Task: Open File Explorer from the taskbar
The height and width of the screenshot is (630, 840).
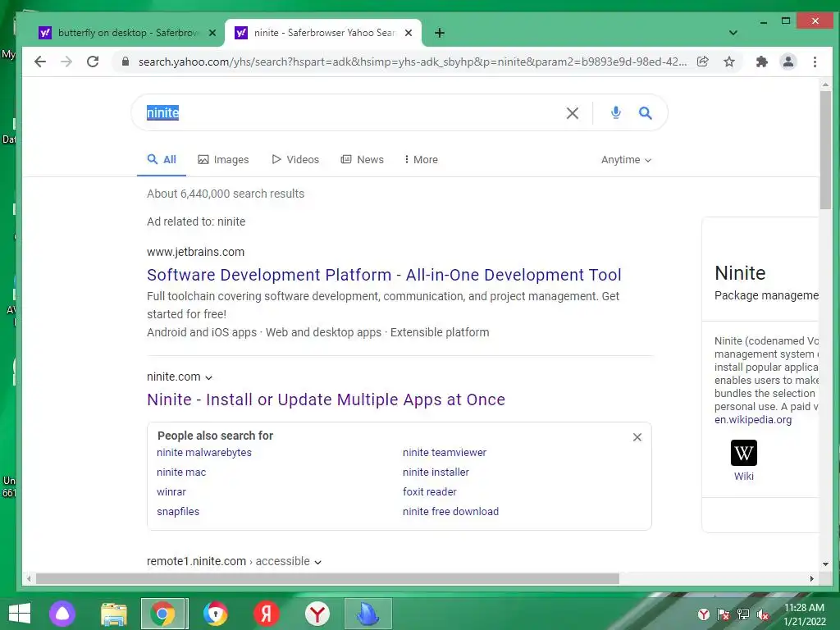Action: point(114,614)
